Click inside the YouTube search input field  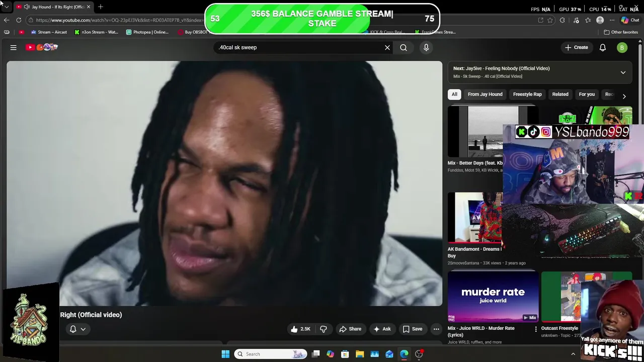coord(299,47)
